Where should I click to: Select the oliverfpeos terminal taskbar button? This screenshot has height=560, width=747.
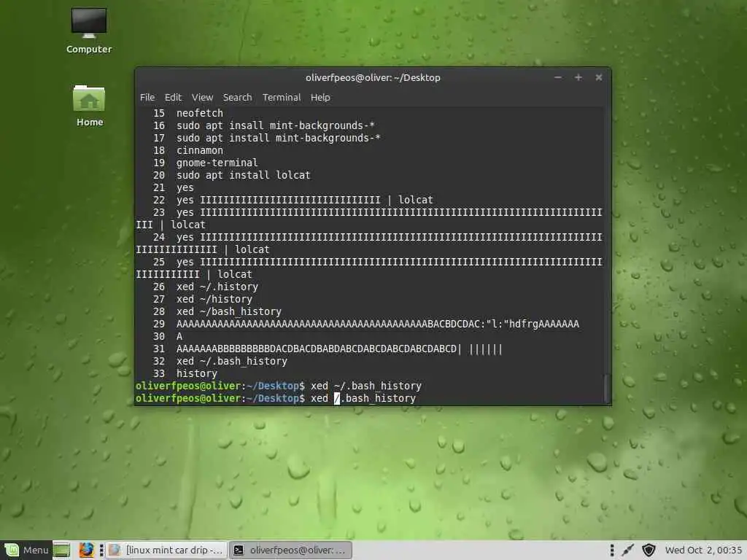(290, 550)
